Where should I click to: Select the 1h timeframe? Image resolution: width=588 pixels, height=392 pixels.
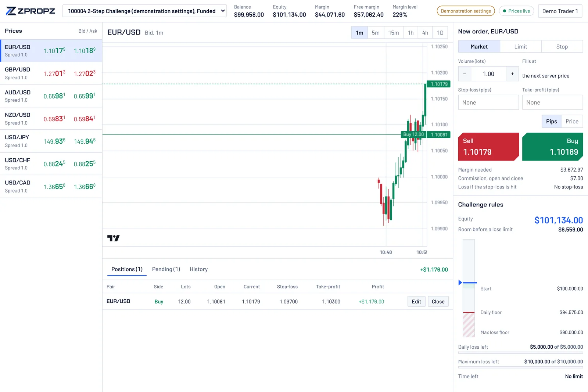point(410,33)
